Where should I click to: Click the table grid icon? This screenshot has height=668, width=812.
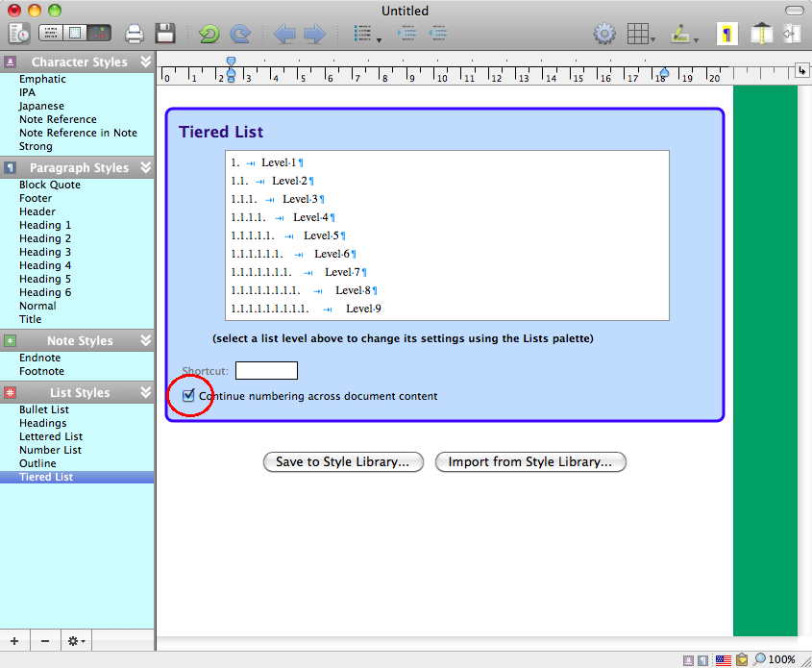coord(640,32)
